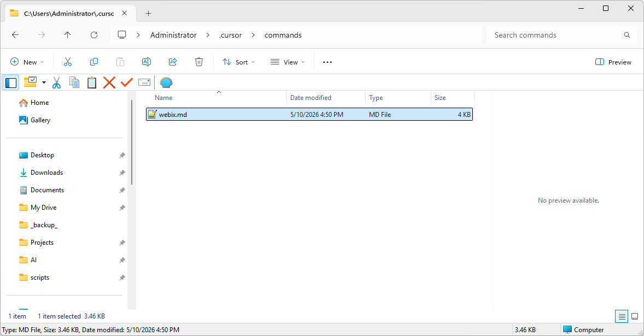Click the Properties card icon in classic toolbar
This screenshot has height=336, width=644.
(144, 82)
